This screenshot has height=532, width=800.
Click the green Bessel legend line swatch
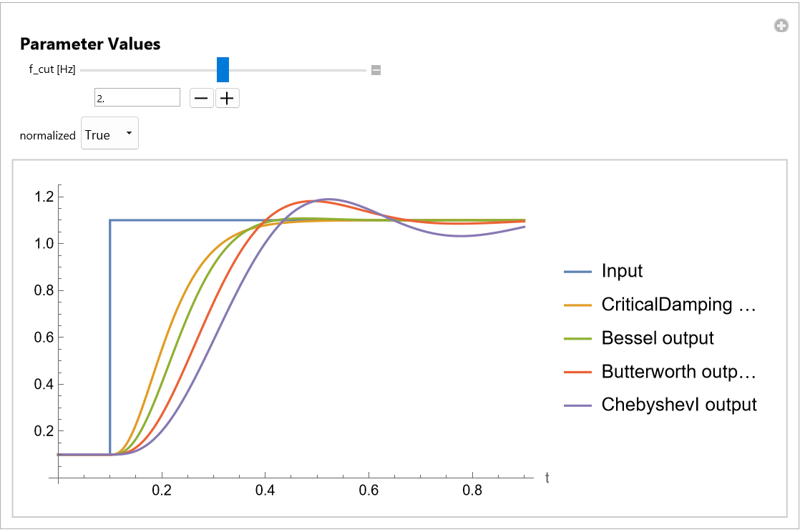tap(578, 338)
